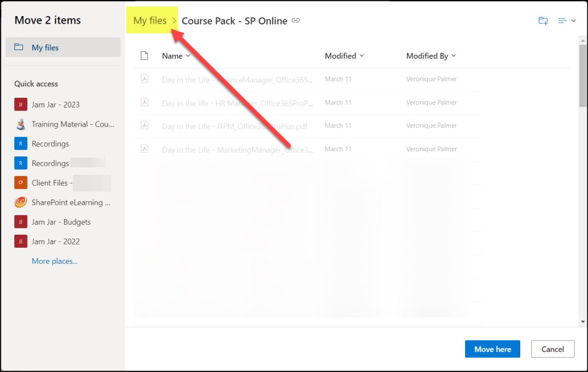This screenshot has height=372, width=588.
Task: Open Training Material site icon
Action: [x=21, y=124]
